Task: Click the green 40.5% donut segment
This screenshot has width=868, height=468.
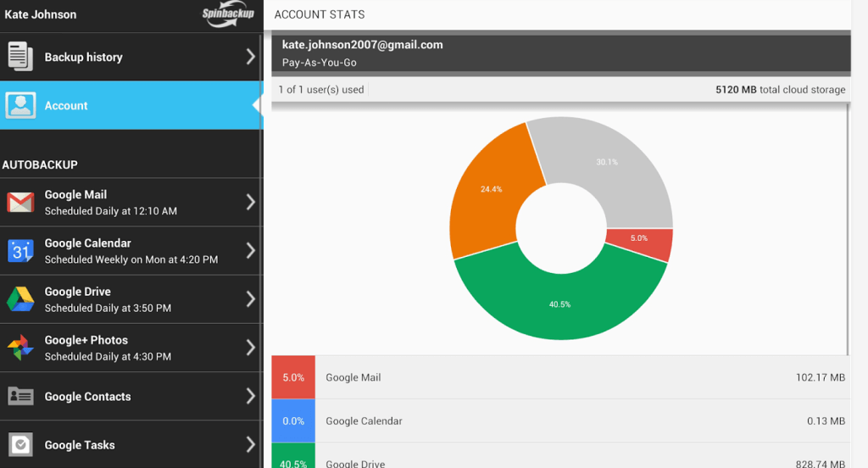Action: coord(559,304)
